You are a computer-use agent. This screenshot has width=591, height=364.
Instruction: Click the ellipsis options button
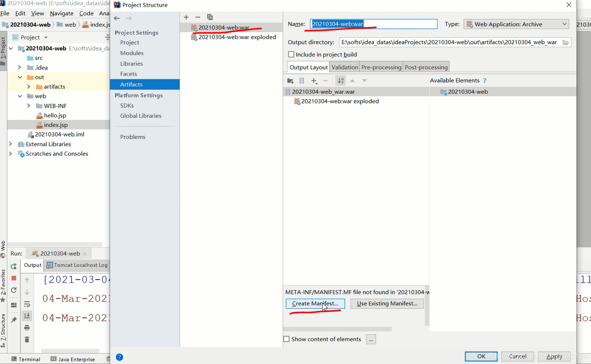click(x=371, y=339)
